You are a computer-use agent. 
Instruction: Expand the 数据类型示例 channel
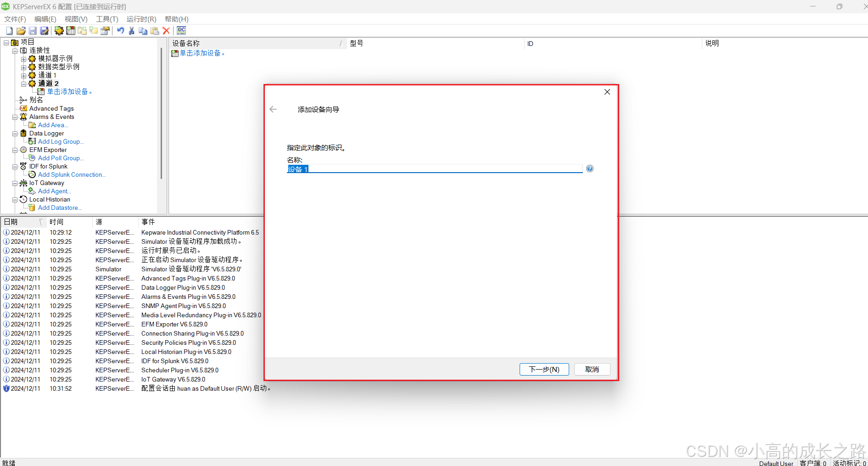point(24,67)
